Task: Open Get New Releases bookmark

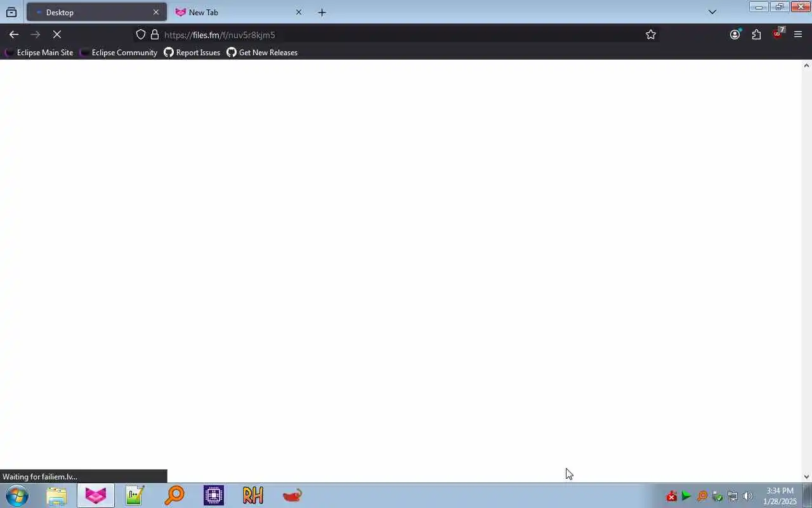Action: click(x=262, y=53)
